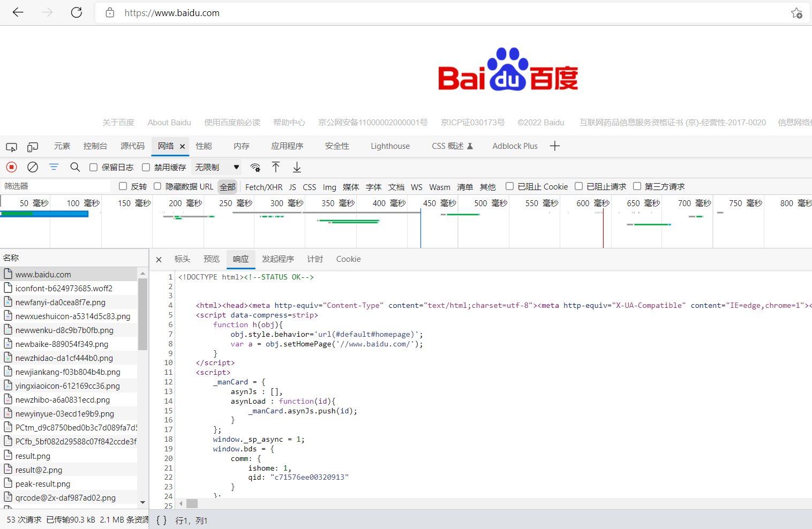Enable the 保留日志 checkbox
Screen dimensions: 812x529
[x=93, y=168]
